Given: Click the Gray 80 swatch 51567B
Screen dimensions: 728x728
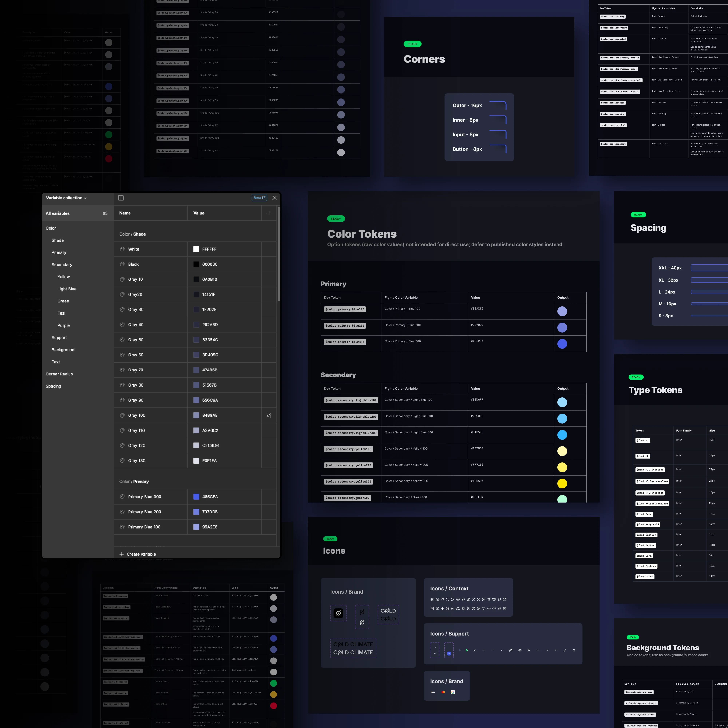Looking at the screenshot, I should tap(196, 385).
